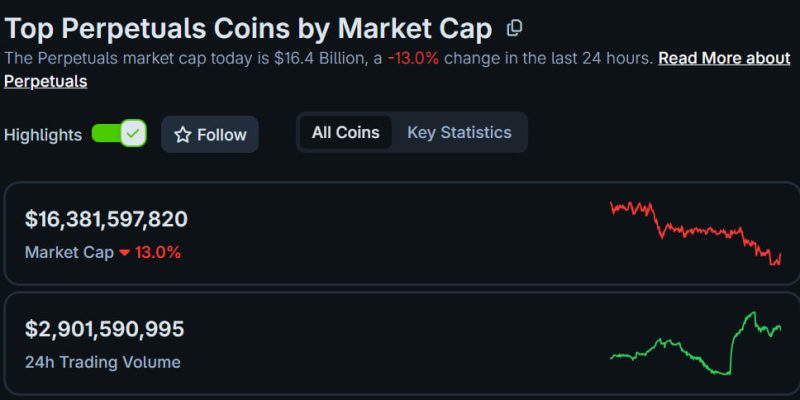Open the Read More about Perpetuals link
Image resolution: width=800 pixels, height=400 pixels.
coord(724,58)
